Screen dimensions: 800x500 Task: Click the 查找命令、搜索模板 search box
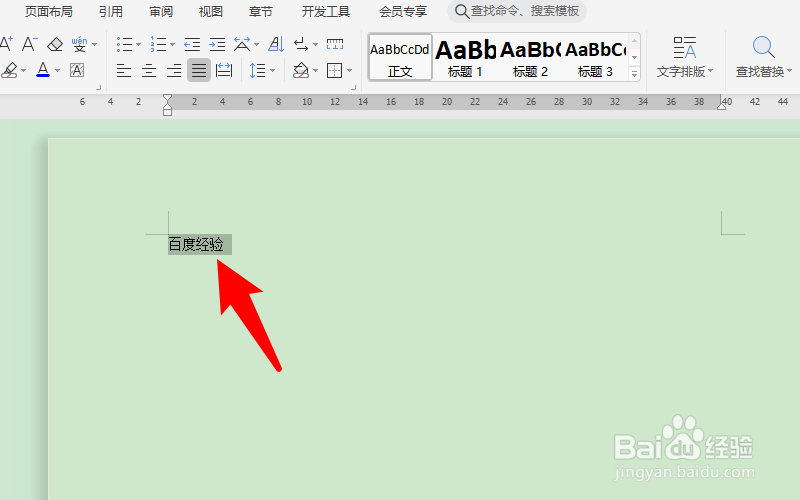pyautogui.click(x=517, y=11)
